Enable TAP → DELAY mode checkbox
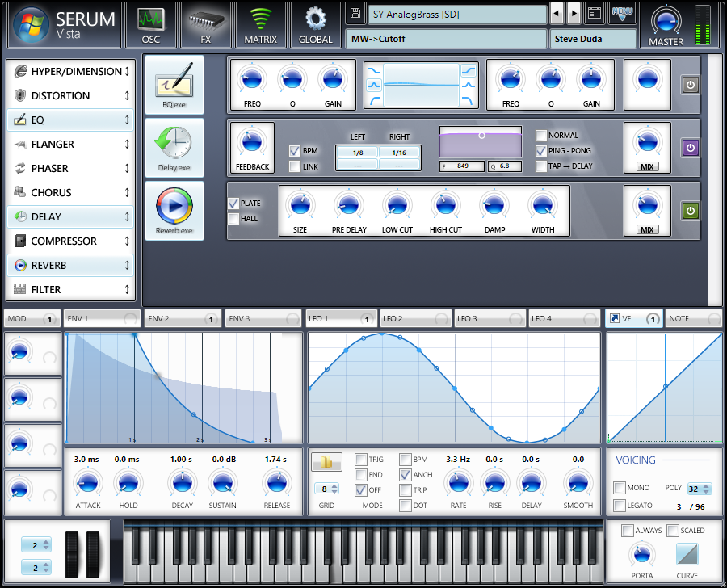The width and height of the screenshot is (727, 588). click(540, 166)
